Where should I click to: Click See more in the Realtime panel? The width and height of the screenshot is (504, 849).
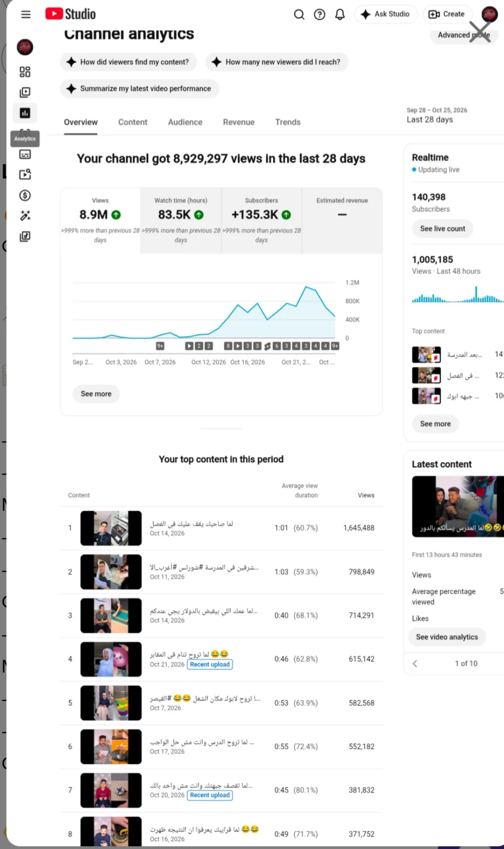point(435,424)
